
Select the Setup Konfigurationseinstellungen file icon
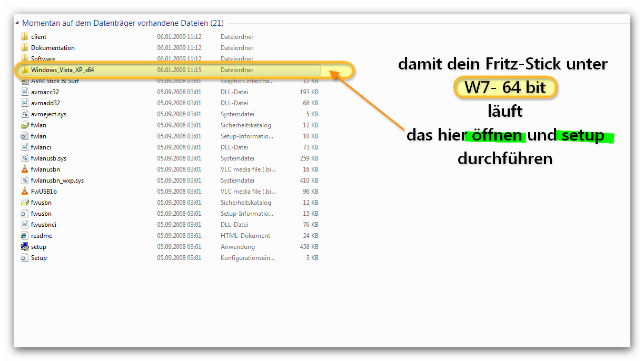click(x=24, y=258)
